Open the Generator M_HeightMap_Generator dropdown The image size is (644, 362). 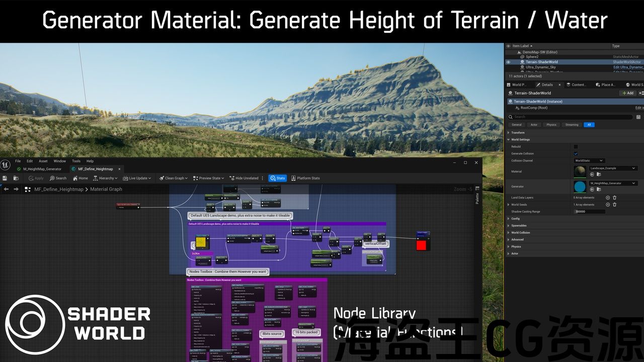pos(613,184)
